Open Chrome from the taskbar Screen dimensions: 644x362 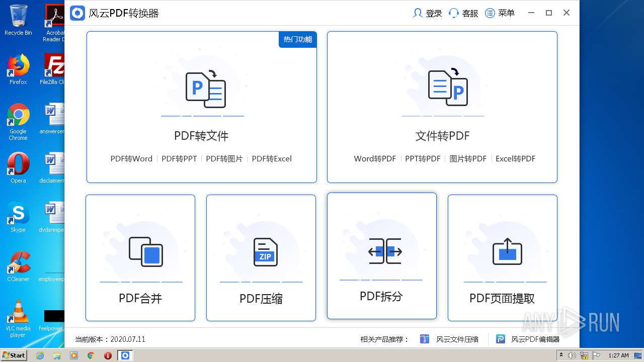[91, 355]
